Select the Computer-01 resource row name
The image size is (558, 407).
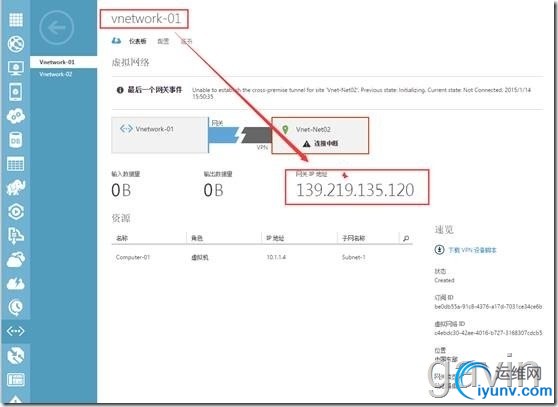[133, 257]
